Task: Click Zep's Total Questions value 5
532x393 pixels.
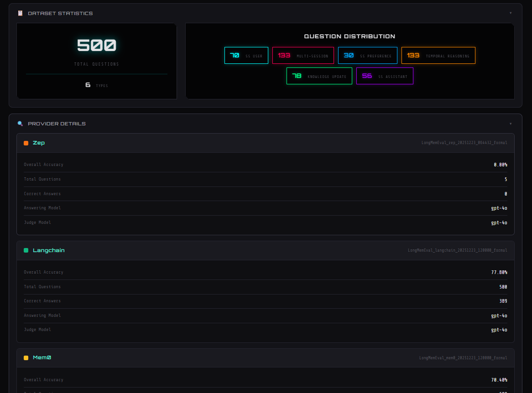Action: point(506,179)
